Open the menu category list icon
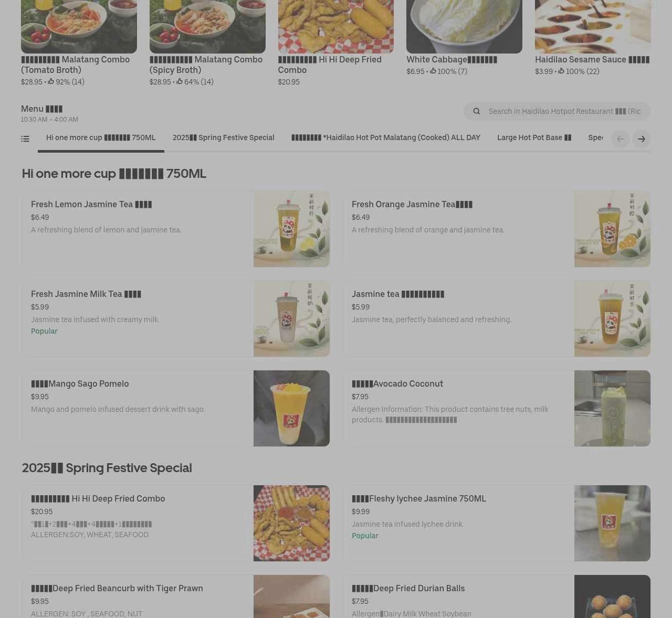 25,139
